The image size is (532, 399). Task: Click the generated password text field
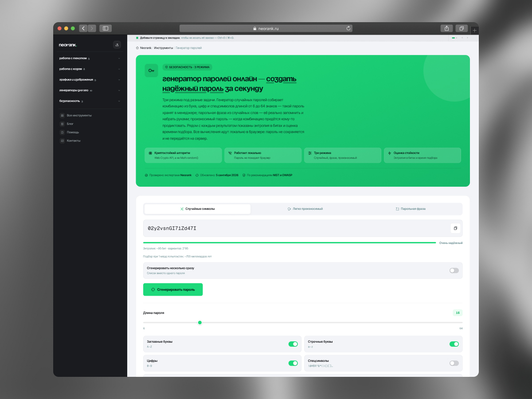tap(303, 228)
